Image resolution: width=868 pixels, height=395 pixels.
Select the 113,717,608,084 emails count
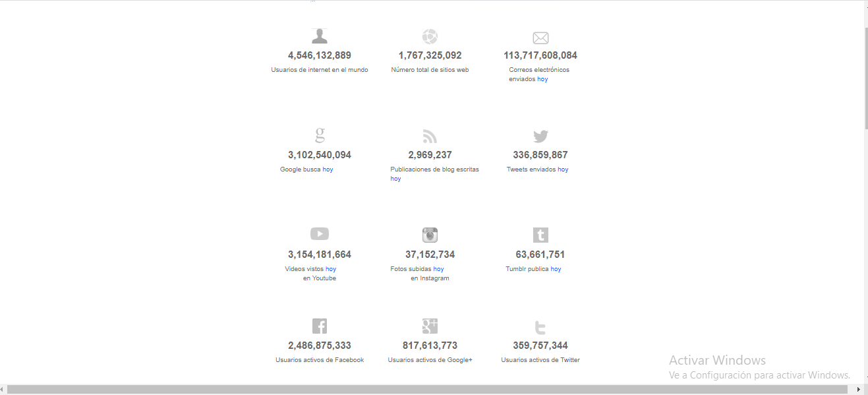[x=540, y=55]
